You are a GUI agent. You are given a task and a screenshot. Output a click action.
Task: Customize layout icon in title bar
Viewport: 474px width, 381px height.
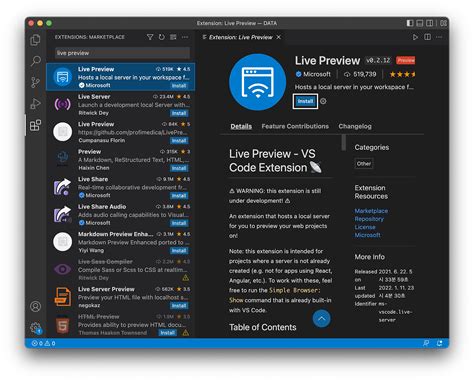tap(443, 23)
